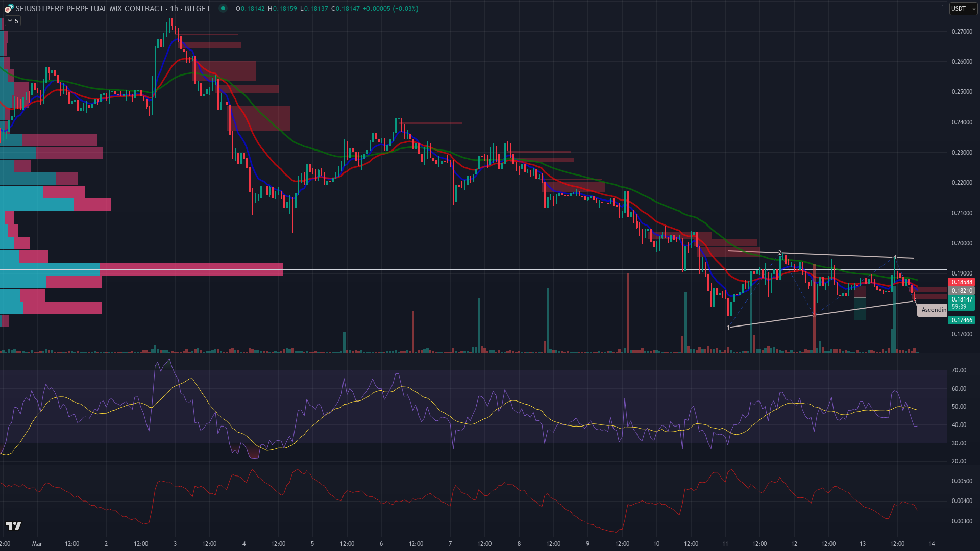
Task: Click the green 0.17466 price label
Action: coord(962,320)
